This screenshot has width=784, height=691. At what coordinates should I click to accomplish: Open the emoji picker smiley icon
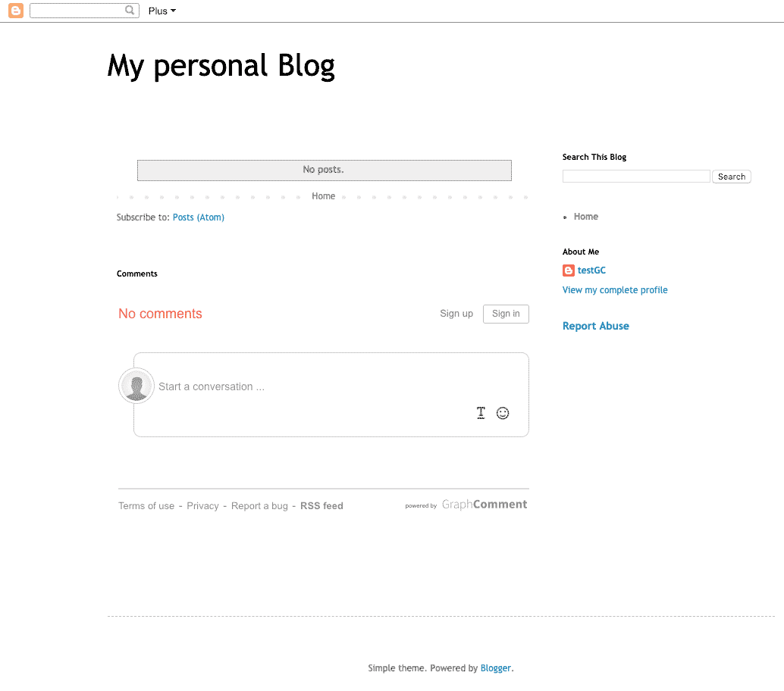pos(503,413)
